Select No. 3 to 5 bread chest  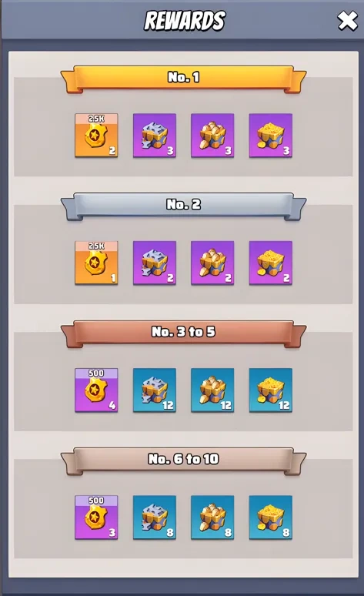(x=212, y=390)
